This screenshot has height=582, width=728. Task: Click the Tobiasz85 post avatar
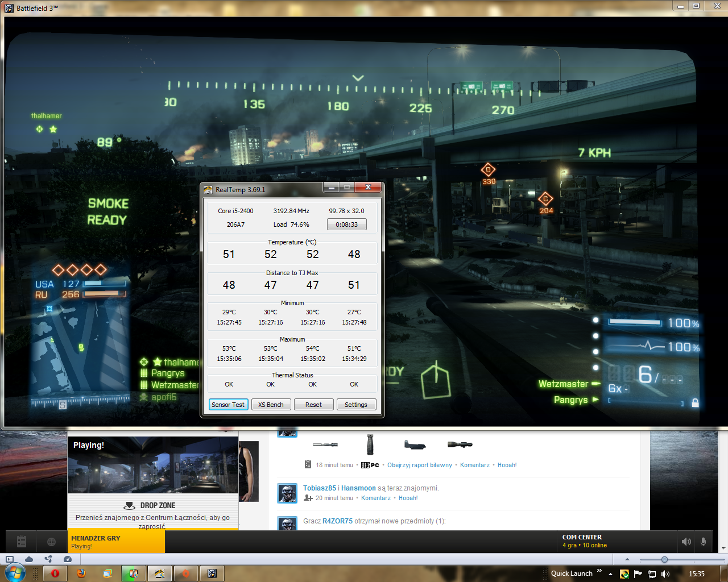coord(287,493)
